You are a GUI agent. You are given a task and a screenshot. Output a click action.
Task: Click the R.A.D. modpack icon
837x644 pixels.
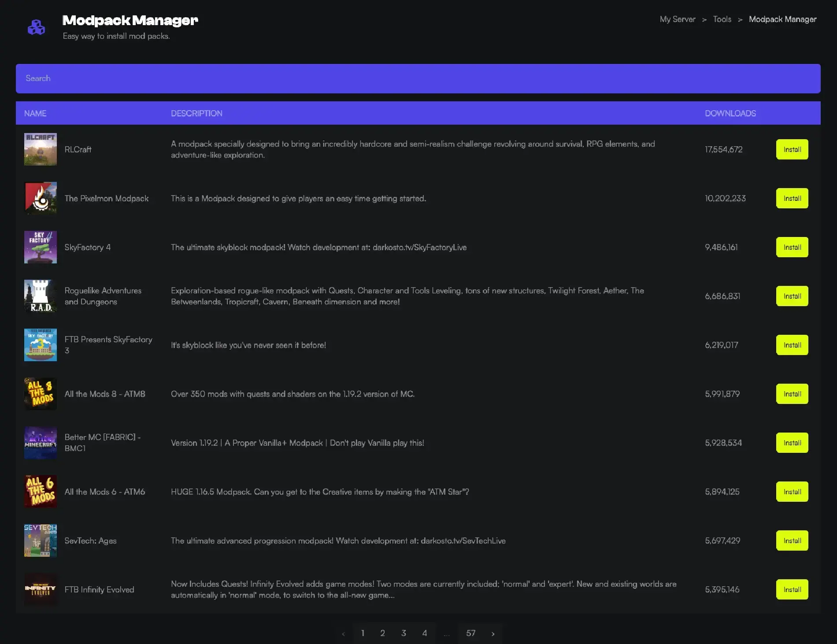click(x=40, y=296)
